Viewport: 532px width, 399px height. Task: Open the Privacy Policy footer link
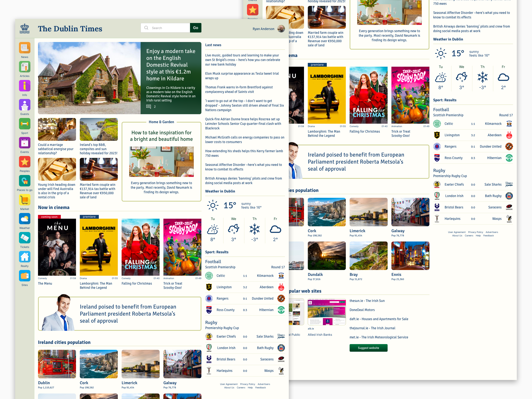[248, 384]
